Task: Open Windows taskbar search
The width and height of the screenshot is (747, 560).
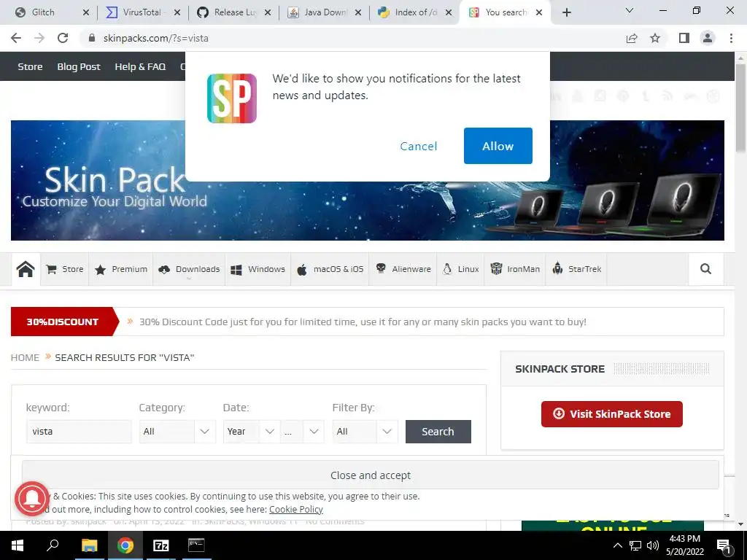Action: click(53, 545)
